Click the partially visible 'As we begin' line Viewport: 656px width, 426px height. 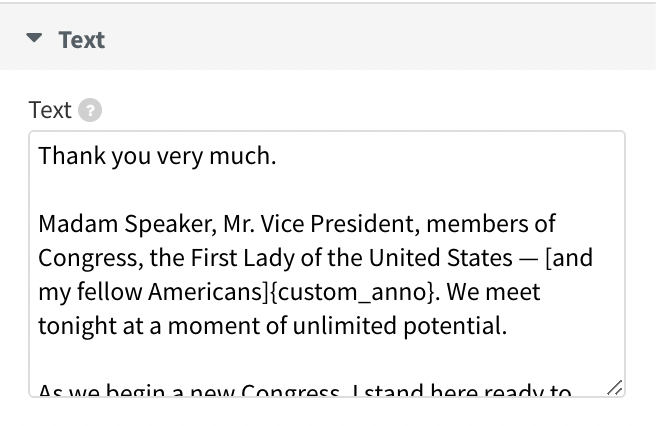(x=305, y=389)
